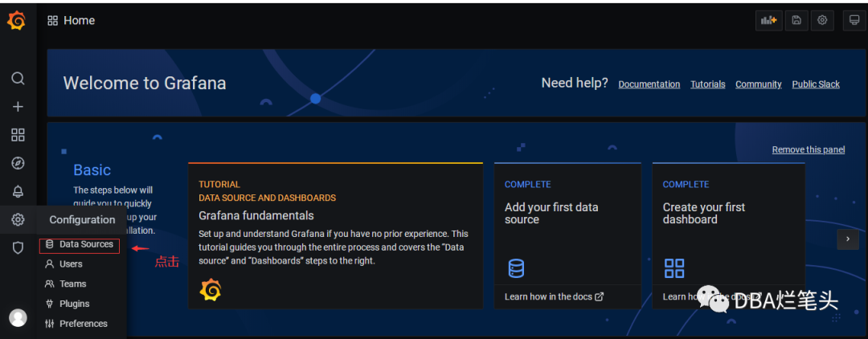Open dashboard settings gear in top bar
Screen dimensions: 868x339
coord(823,20)
